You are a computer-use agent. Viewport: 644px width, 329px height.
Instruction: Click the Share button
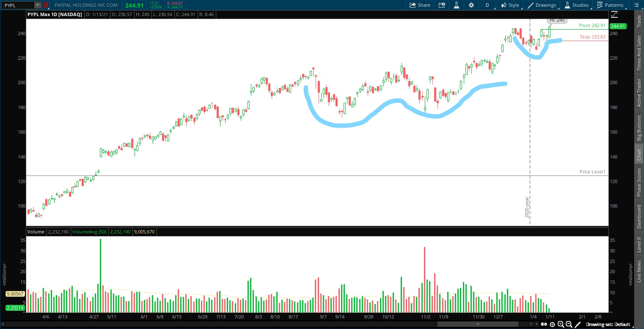(420, 5)
